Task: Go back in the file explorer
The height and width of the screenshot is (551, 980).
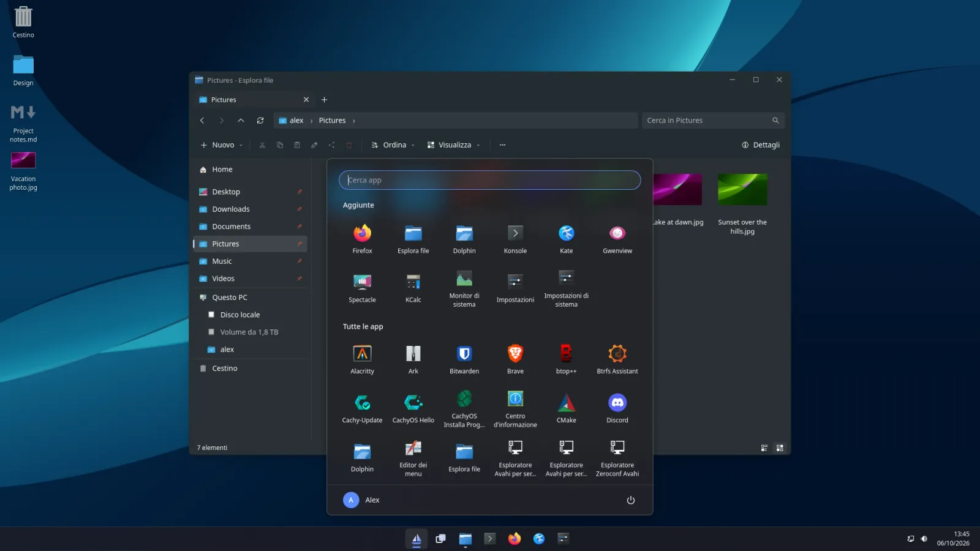Action: (x=202, y=121)
